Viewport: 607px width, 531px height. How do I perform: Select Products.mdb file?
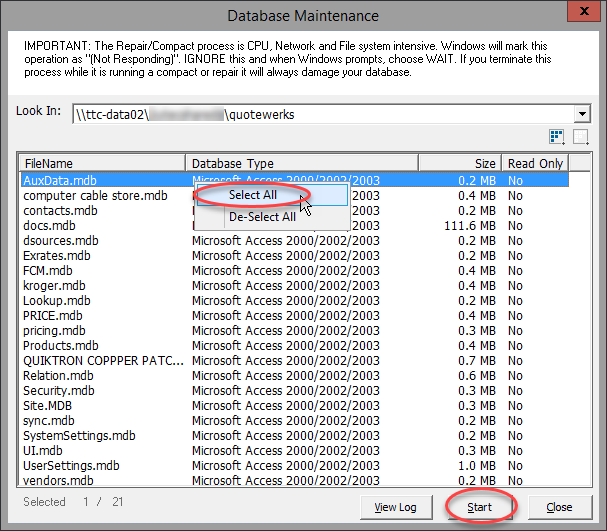(61, 346)
